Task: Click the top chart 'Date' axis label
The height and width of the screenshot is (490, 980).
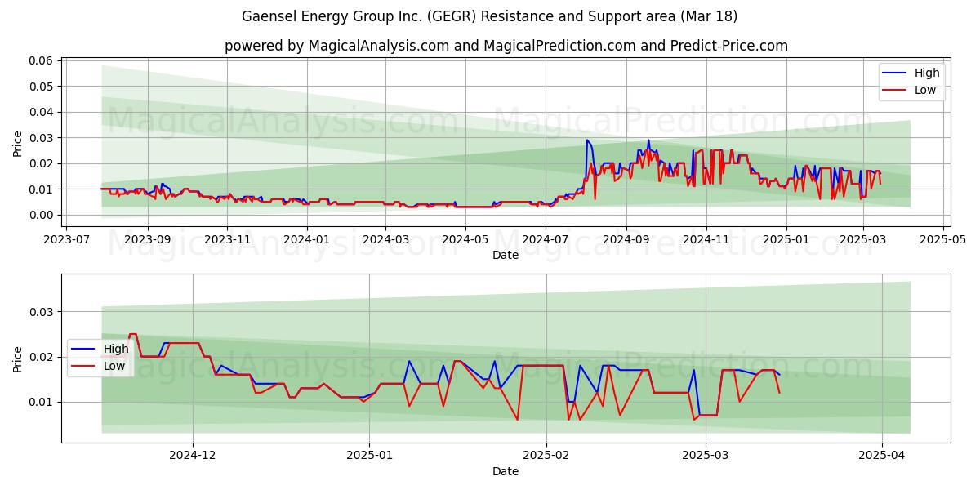Action: click(x=506, y=256)
